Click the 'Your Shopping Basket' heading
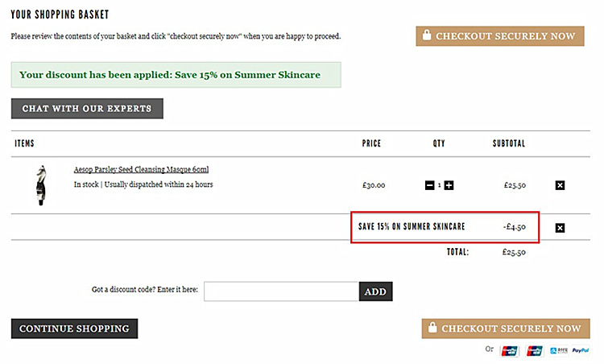 (60, 14)
